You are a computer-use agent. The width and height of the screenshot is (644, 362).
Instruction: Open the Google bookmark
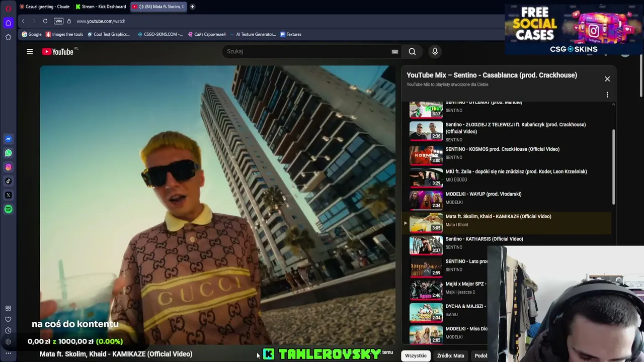point(32,34)
